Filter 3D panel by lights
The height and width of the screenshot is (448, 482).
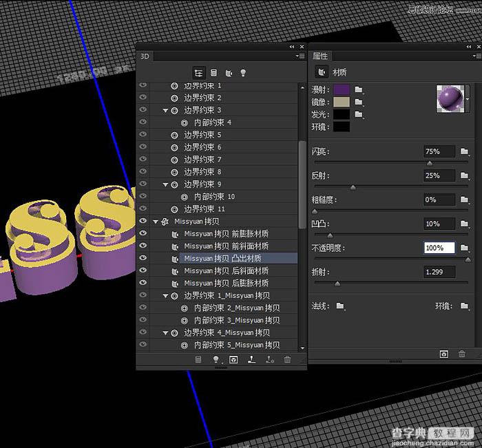coord(243,73)
